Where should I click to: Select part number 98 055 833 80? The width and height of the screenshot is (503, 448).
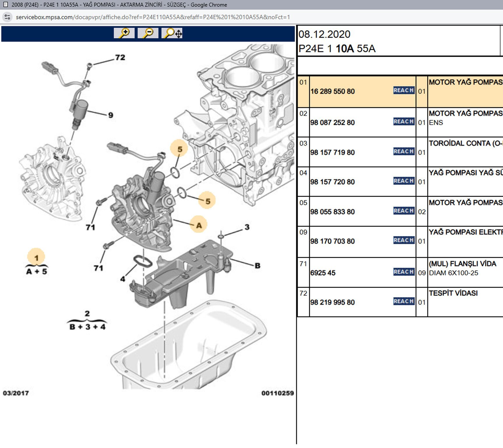tap(333, 212)
